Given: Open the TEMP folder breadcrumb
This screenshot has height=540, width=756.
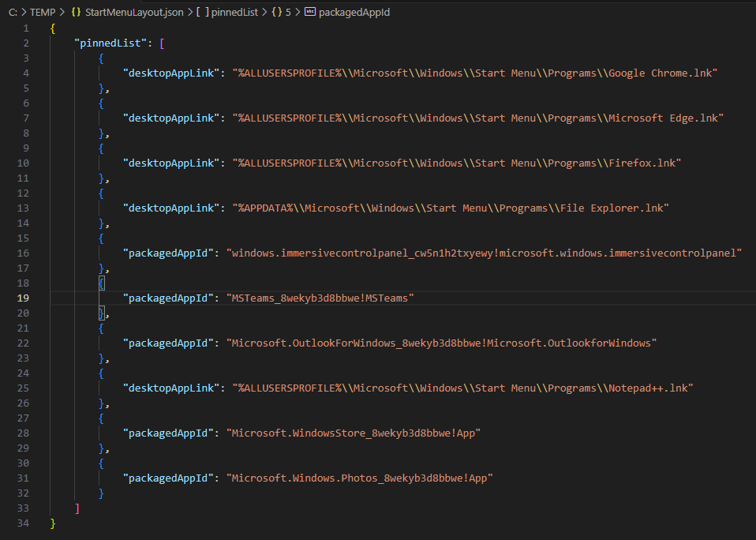Looking at the screenshot, I should pos(42,13).
